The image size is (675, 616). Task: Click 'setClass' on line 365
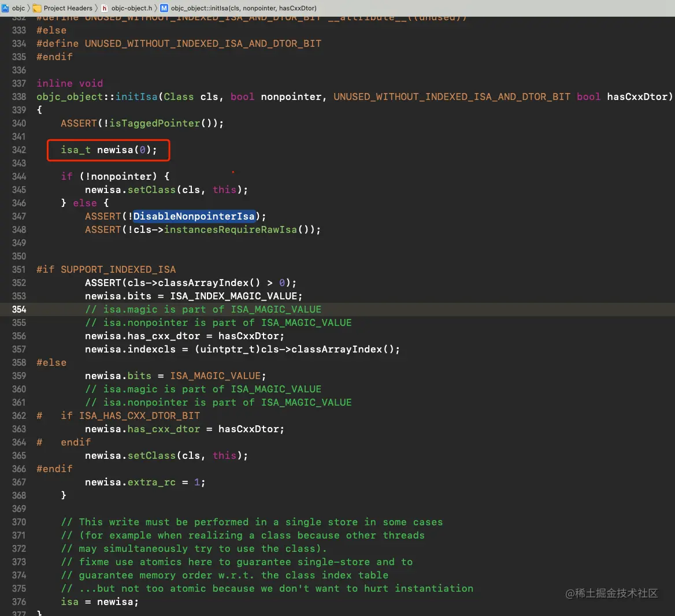[151, 455]
